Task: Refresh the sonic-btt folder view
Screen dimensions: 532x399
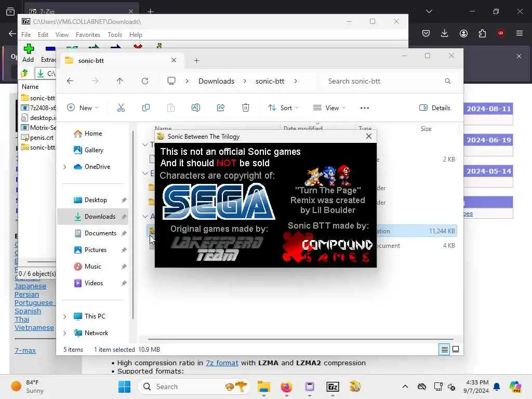Action: 145,81
